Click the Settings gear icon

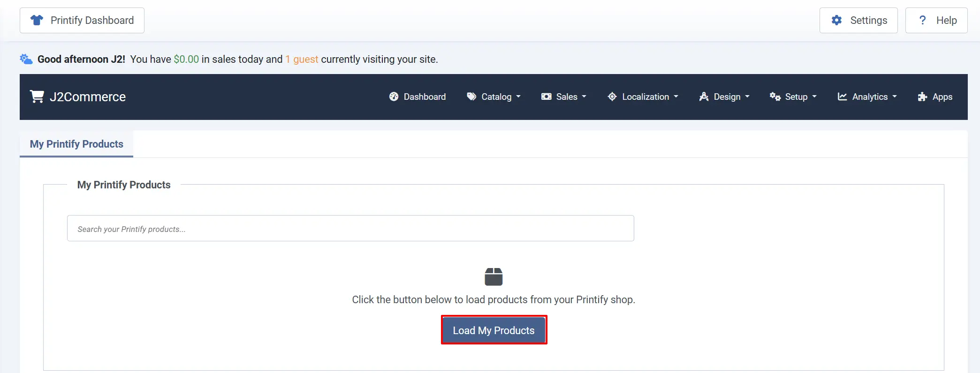[x=836, y=20]
